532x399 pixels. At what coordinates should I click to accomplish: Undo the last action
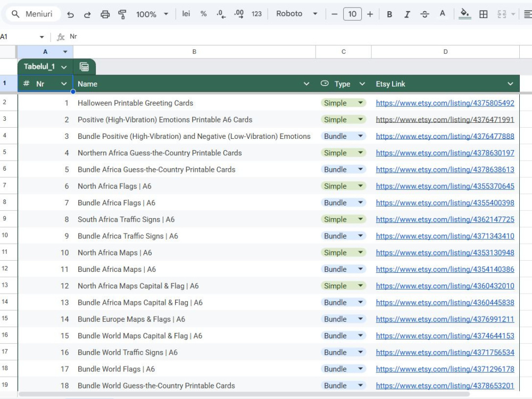70,14
